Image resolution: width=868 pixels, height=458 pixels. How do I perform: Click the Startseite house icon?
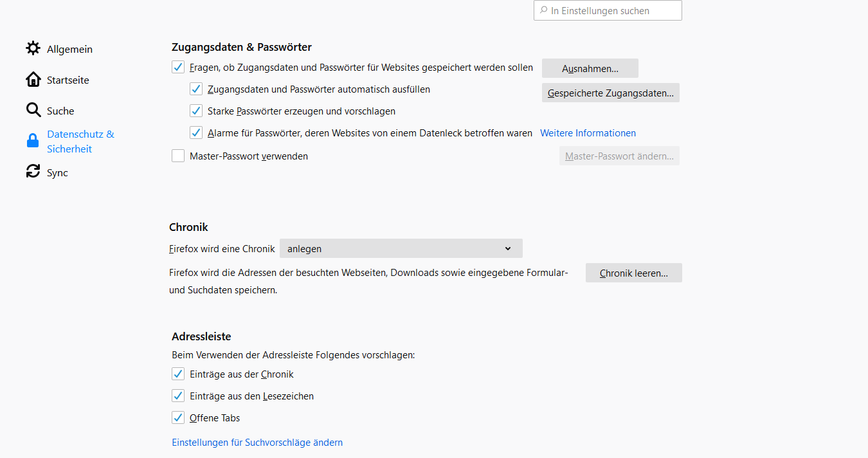coord(33,80)
